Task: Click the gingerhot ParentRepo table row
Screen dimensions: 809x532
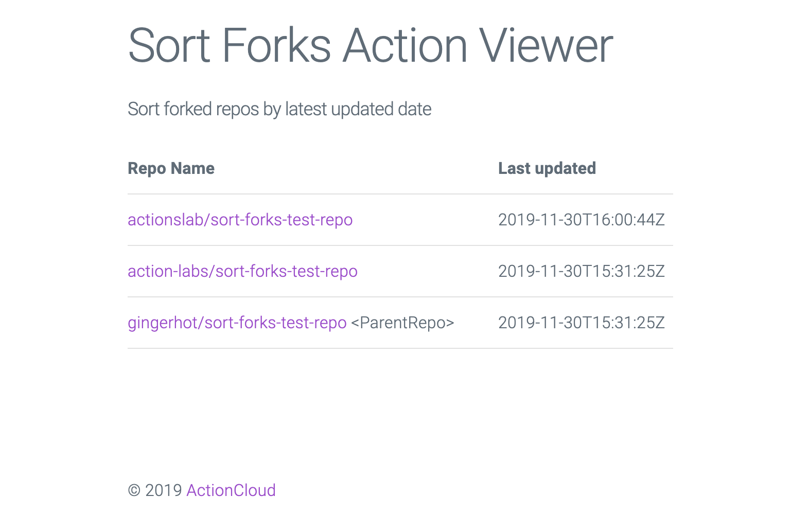Action: coord(400,323)
